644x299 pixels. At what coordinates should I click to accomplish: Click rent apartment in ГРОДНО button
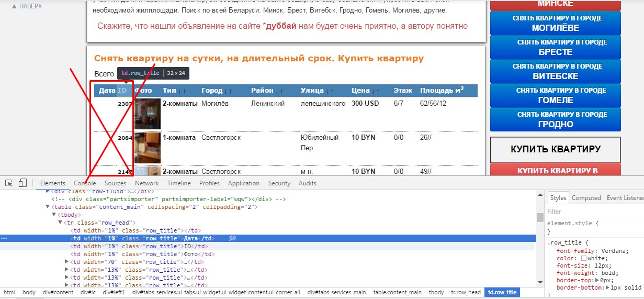coord(556,119)
